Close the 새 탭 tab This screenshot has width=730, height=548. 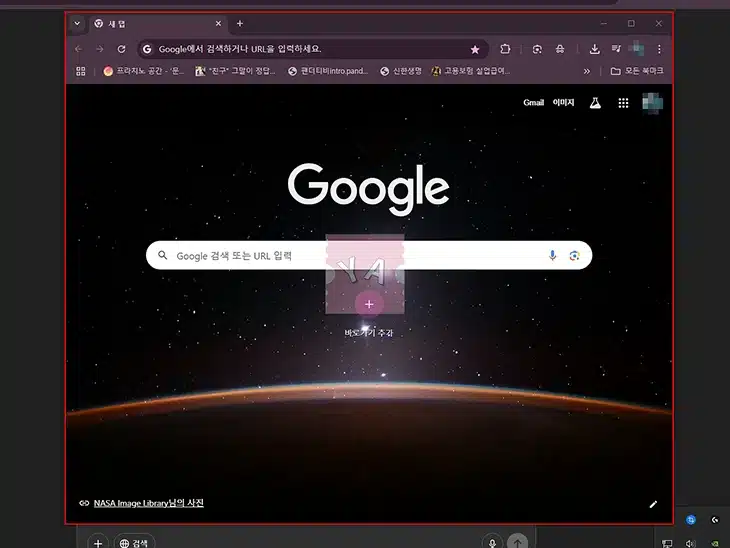point(218,23)
